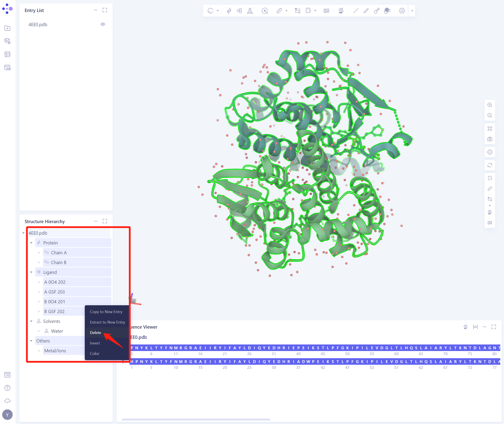Open the settings gear in the top toolbar

(x=402, y=11)
